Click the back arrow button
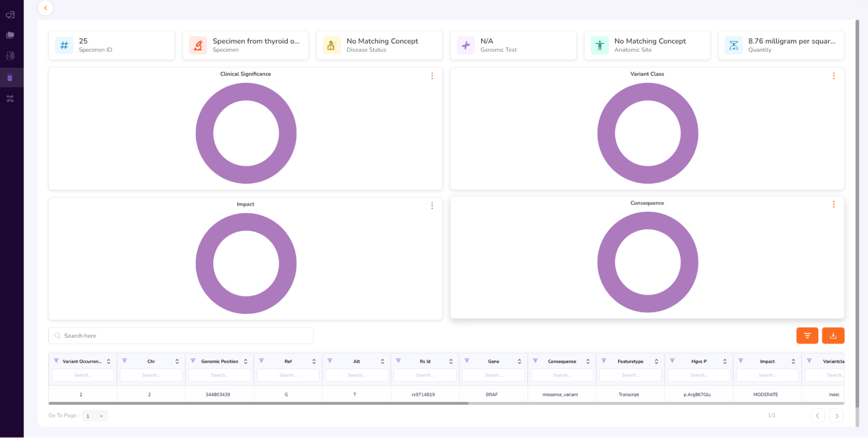This screenshot has width=868, height=438. coord(46,8)
